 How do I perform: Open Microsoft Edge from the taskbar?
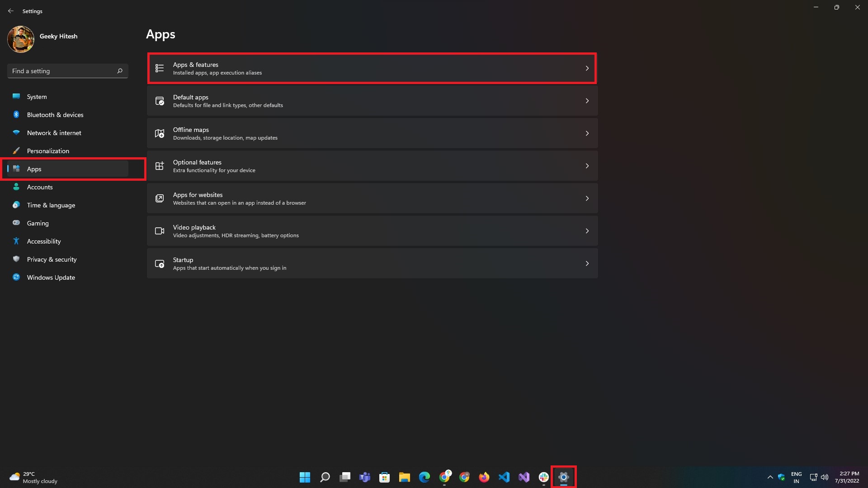click(424, 477)
